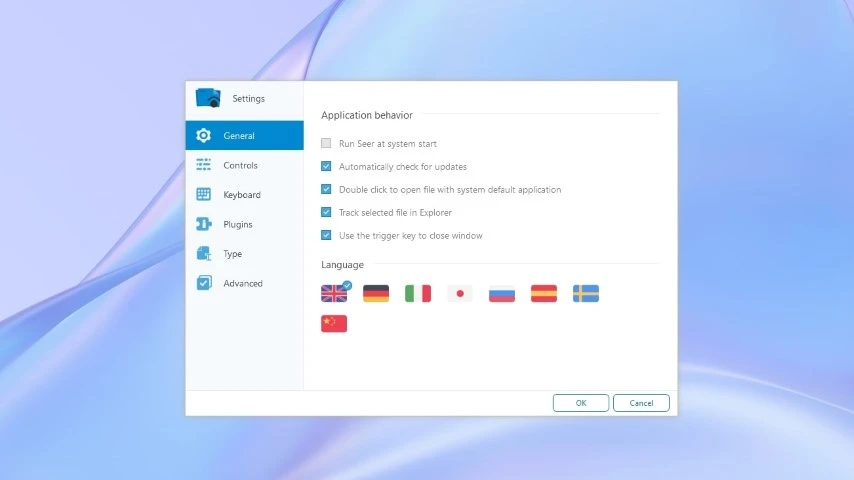Select the Swedish flag language
854x480 pixels.
point(585,294)
